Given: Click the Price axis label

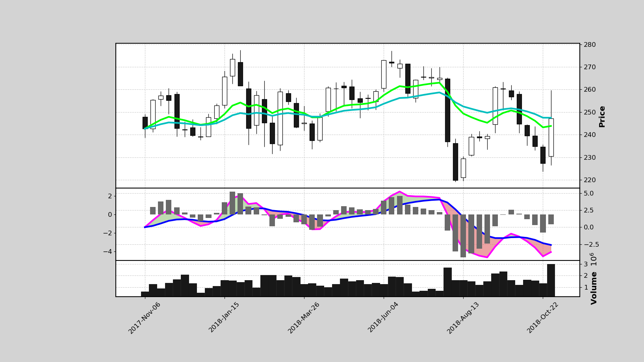Looking at the screenshot, I should click(602, 116).
